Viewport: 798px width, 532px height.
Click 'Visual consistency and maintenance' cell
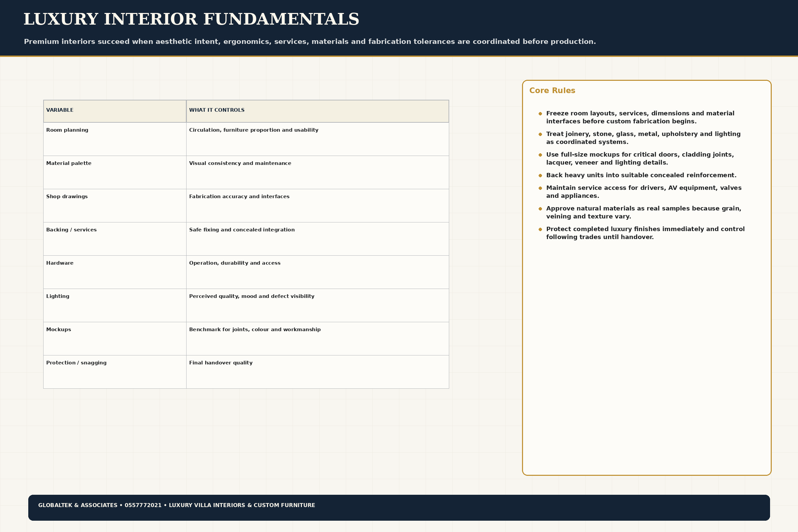click(x=318, y=172)
